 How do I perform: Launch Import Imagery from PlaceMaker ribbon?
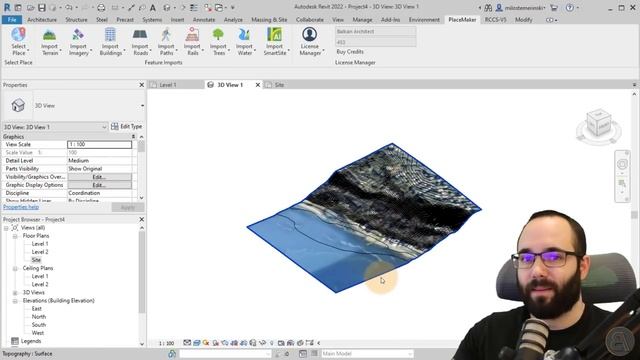click(x=78, y=42)
